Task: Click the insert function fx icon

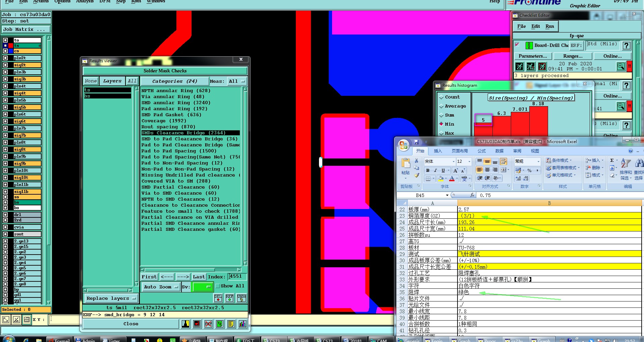Action: coord(472,195)
